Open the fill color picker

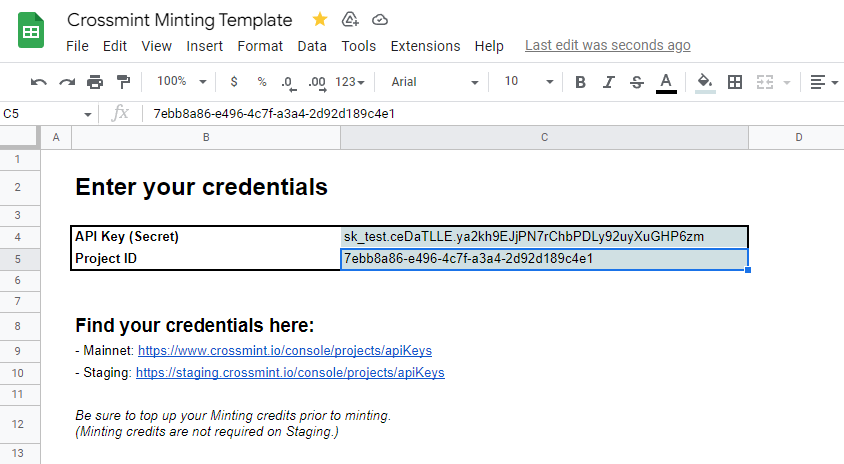click(x=705, y=82)
